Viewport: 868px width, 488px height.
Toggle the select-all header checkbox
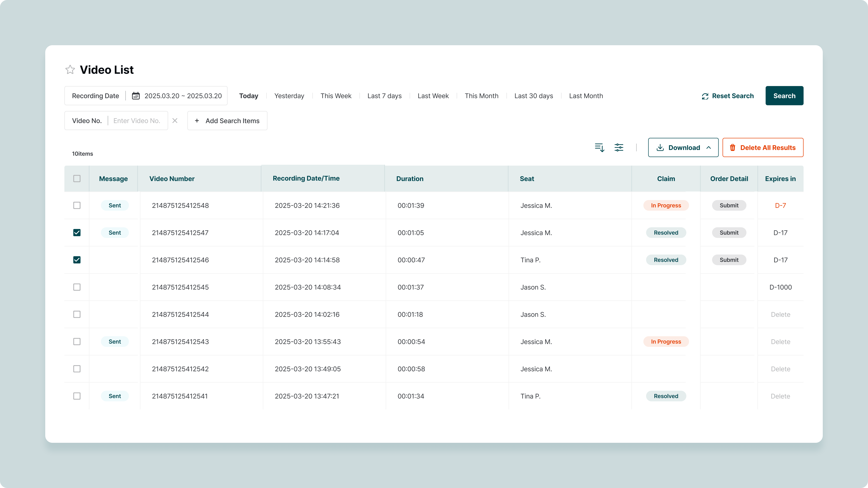tap(77, 178)
